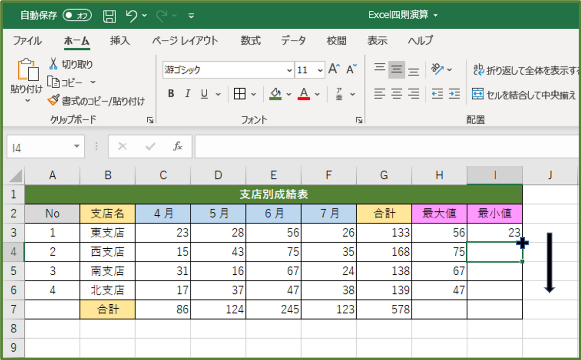Open the 校閲 tab
Image resolution: width=581 pixels, height=360 pixels.
point(336,40)
